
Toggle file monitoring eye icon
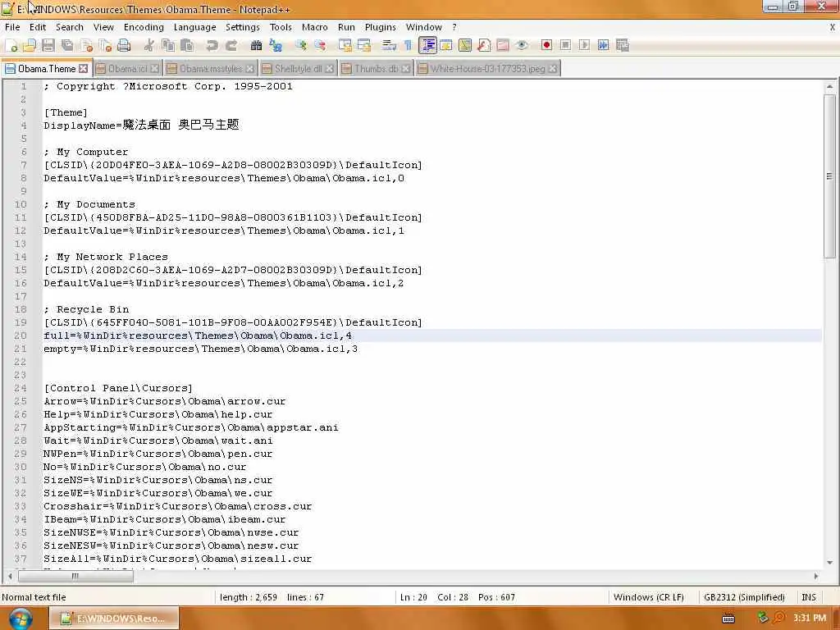(522, 46)
